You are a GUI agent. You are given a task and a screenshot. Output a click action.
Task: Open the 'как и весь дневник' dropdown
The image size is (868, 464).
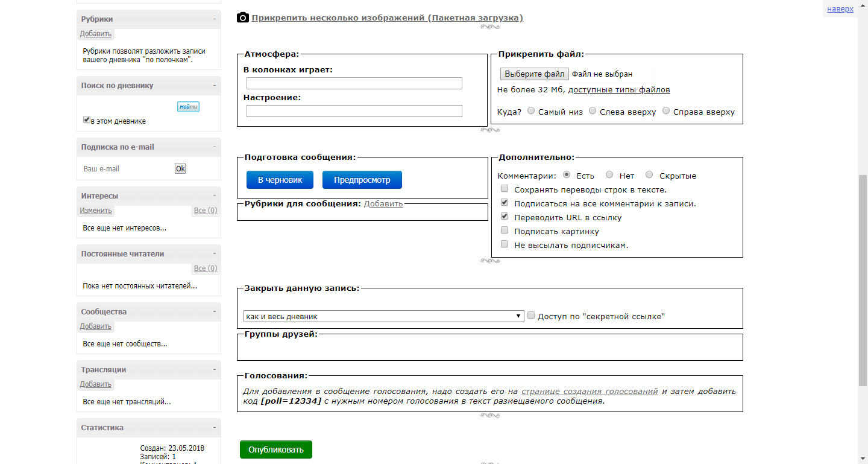(x=383, y=316)
